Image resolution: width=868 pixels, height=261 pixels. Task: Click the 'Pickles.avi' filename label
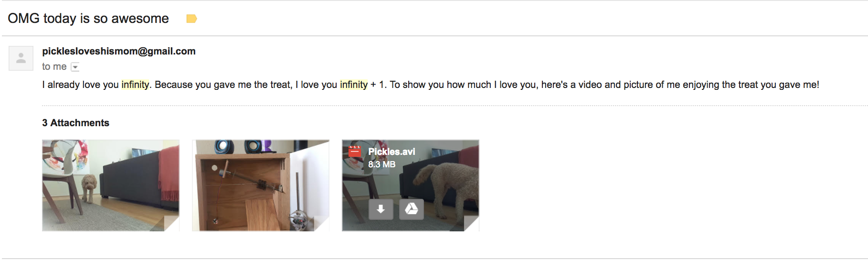pyautogui.click(x=392, y=152)
